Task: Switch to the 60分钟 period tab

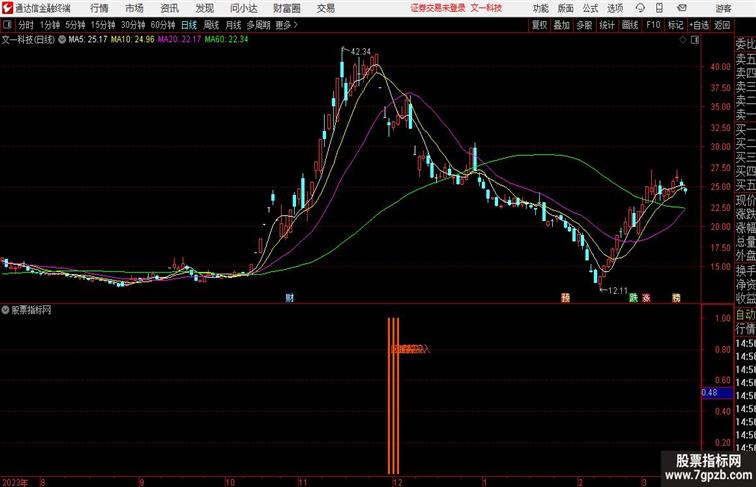Action: [x=163, y=25]
